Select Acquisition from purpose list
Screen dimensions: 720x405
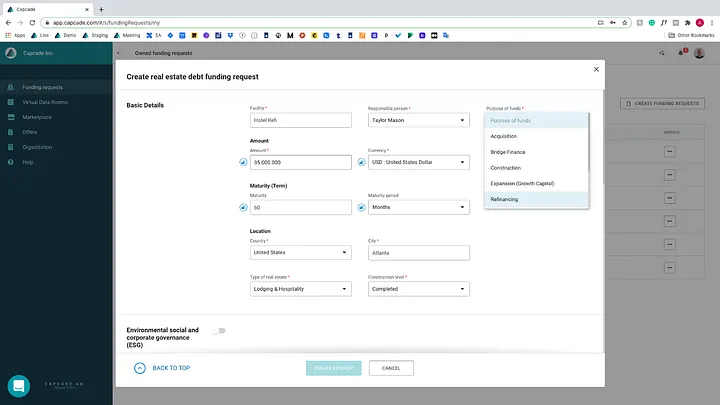point(536,136)
